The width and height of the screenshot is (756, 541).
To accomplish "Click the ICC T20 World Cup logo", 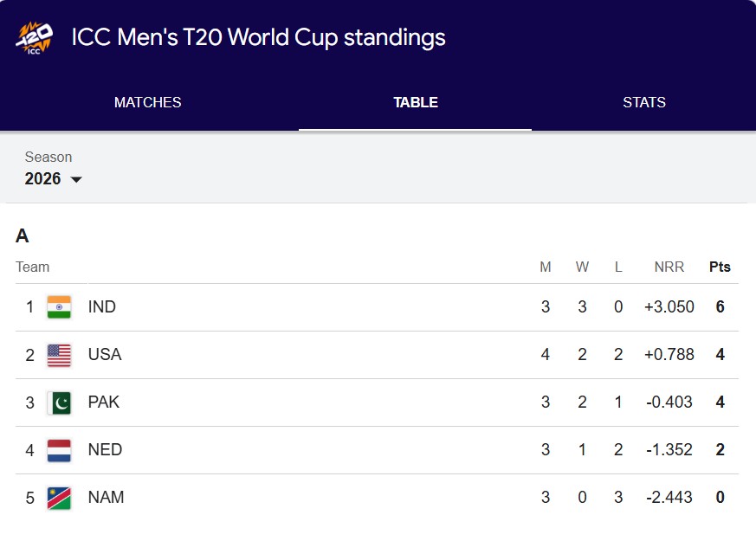I will [x=33, y=38].
